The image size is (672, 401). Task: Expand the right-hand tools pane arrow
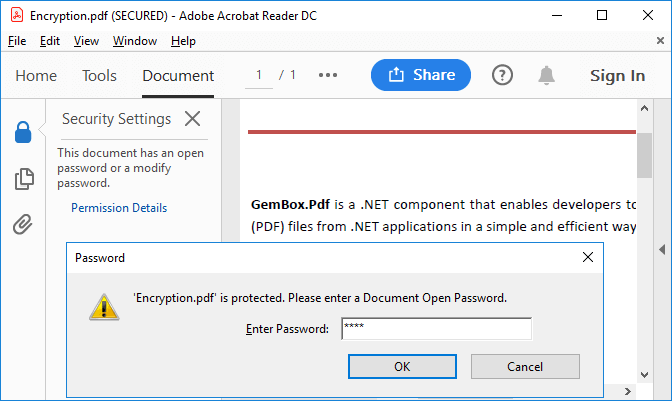click(662, 249)
